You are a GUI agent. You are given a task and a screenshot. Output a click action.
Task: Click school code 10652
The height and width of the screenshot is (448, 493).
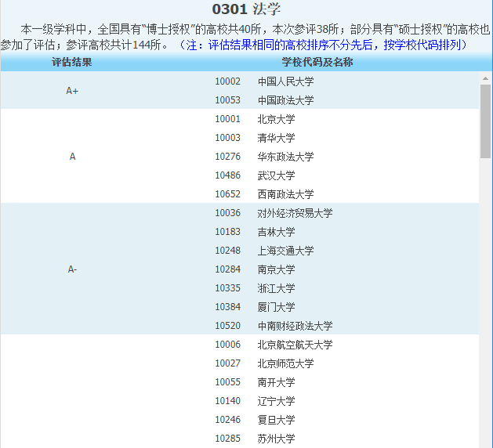click(227, 194)
